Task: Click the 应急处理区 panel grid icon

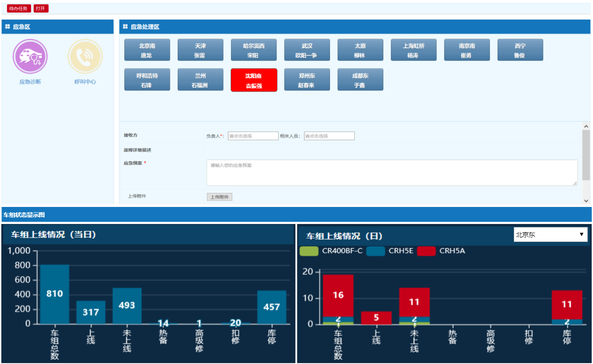Action: tap(125, 27)
